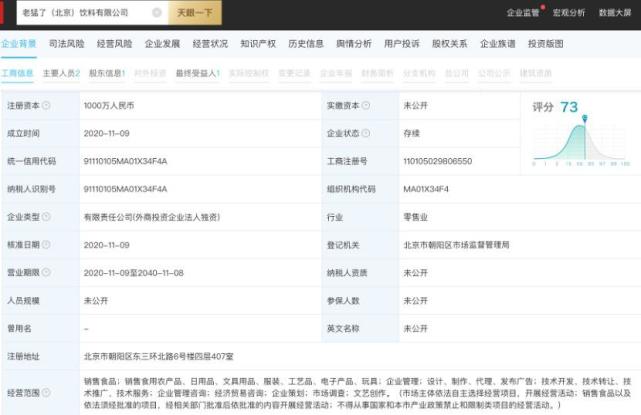Select the greyed 企业年报 sub-tab

click(x=336, y=73)
